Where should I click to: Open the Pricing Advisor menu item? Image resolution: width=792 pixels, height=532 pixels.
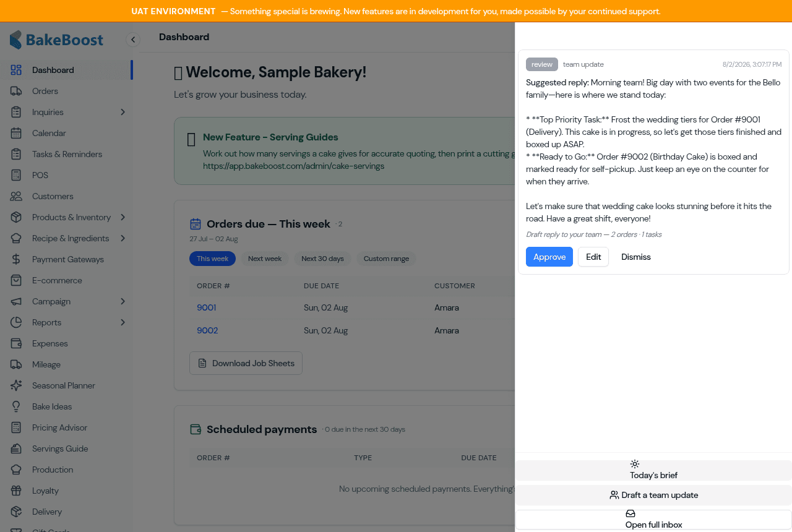pyautogui.click(x=66, y=427)
